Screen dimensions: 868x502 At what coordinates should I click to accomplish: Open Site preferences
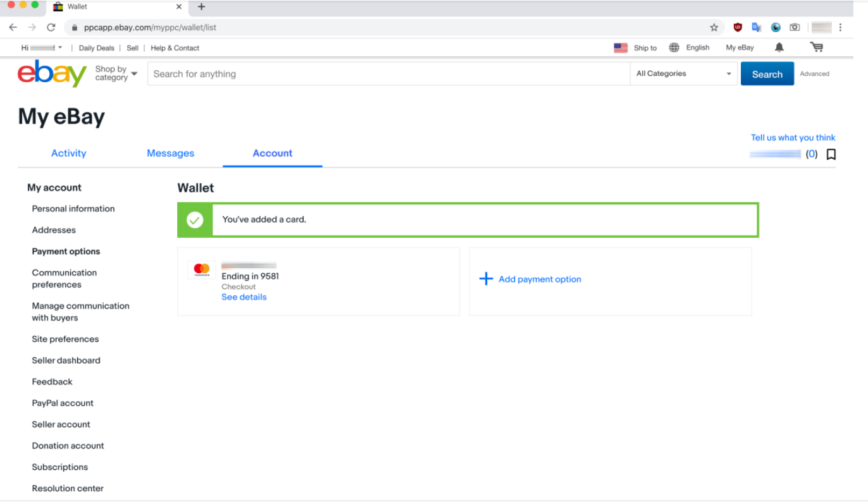point(65,340)
